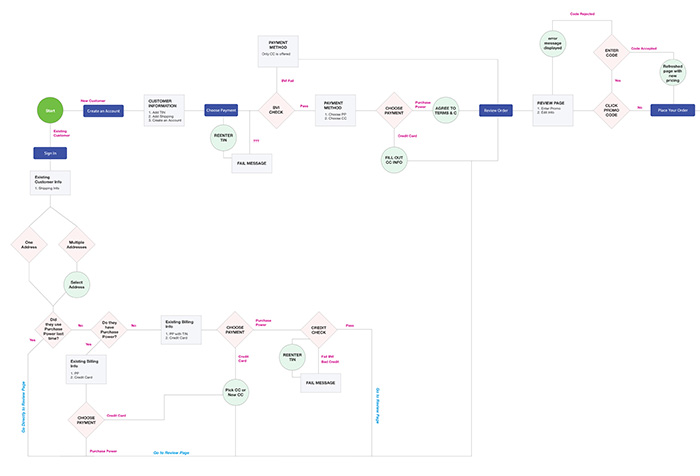The width and height of the screenshot is (700, 476).
Task: Click Yes label between Enter Code and Promo Code
Action: coord(618,81)
